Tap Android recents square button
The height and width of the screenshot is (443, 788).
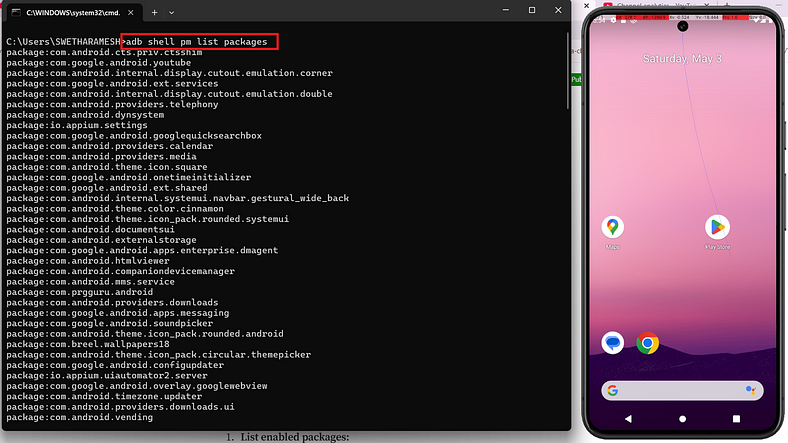736,418
